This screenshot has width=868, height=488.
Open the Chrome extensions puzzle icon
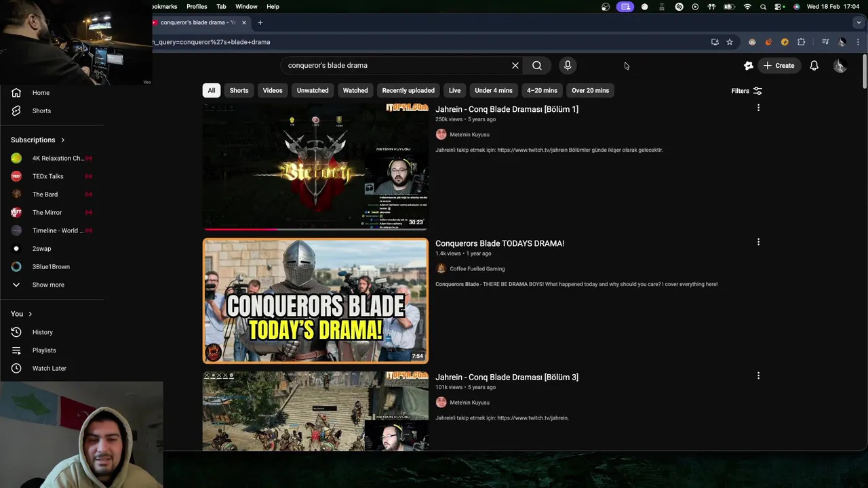801,42
